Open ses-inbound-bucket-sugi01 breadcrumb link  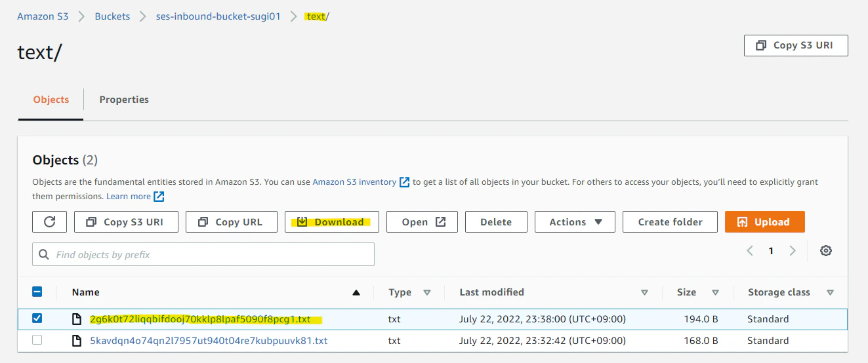218,16
